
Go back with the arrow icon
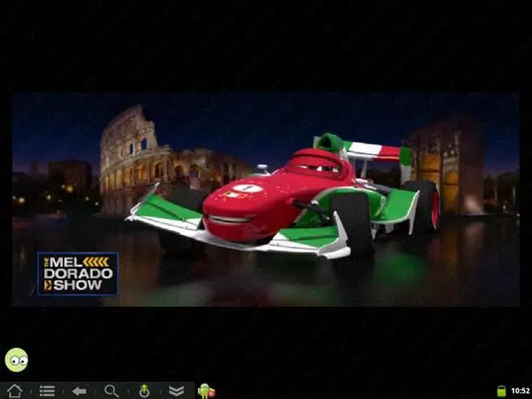pos(79,391)
